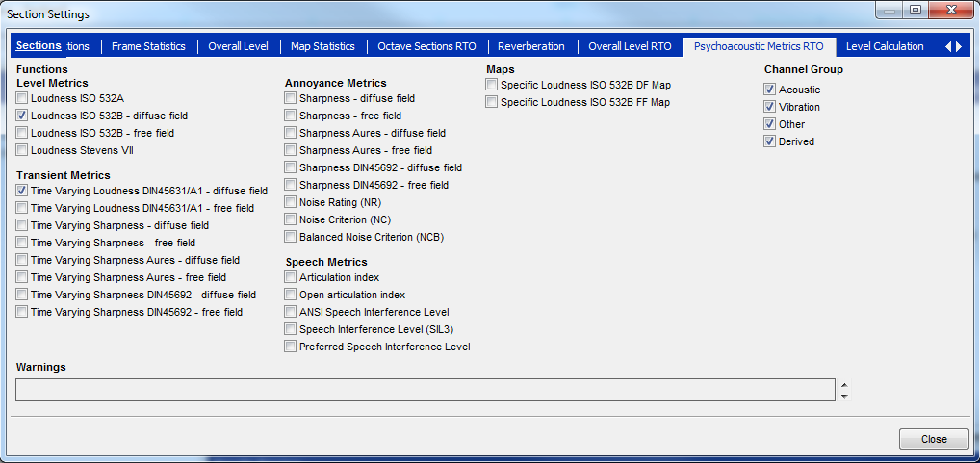Viewport: 980px width, 463px height.
Task: Uncheck the Derived channel group
Action: point(770,141)
